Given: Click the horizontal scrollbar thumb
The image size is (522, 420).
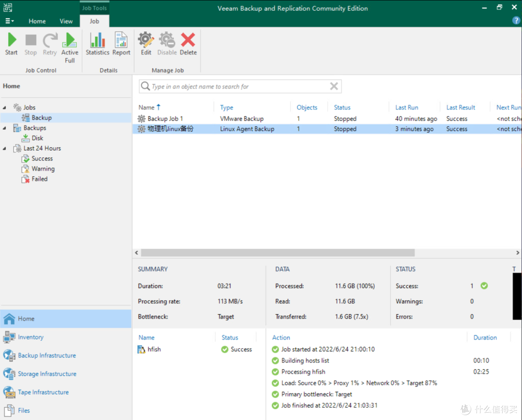Looking at the screenshot, I should pyautogui.click(x=277, y=253).
